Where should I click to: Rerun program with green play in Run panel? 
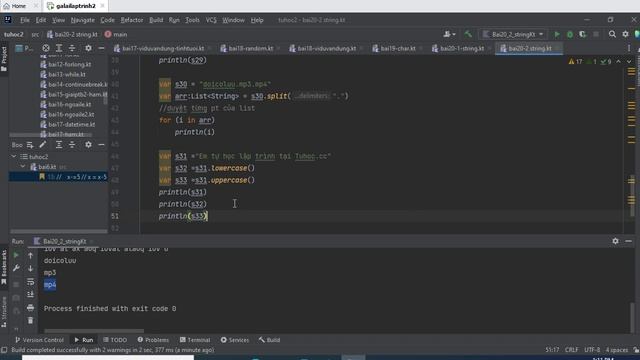pos(16,255)
